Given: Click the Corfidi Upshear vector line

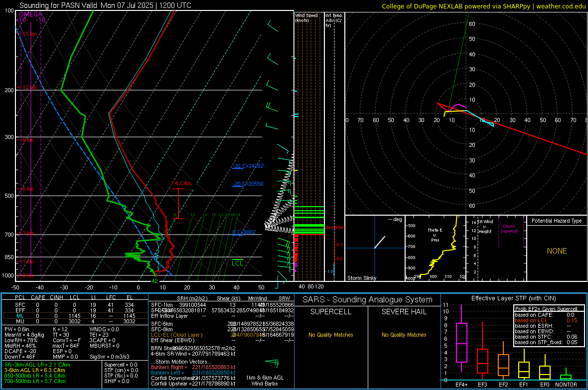Looking at the screenshot, I should click(193, 384).
